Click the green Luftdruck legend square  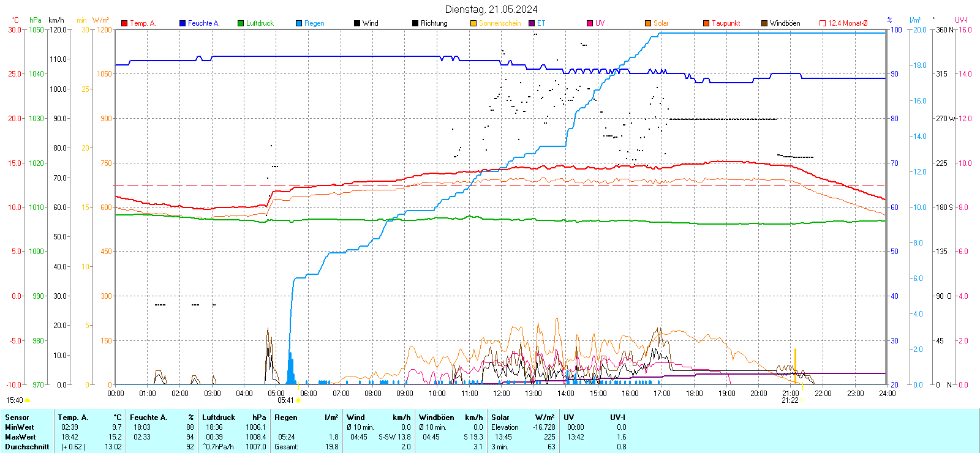pyautogui.click(x=241, y=23)
